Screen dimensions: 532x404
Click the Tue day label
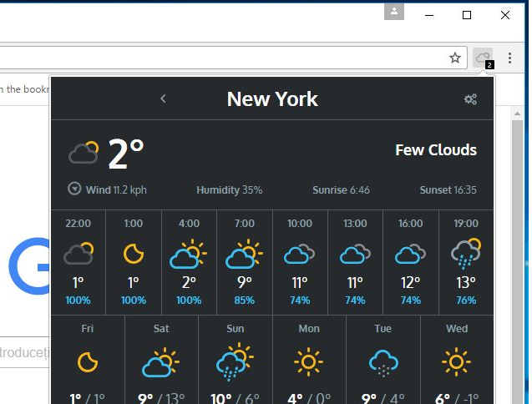(383, 328)
